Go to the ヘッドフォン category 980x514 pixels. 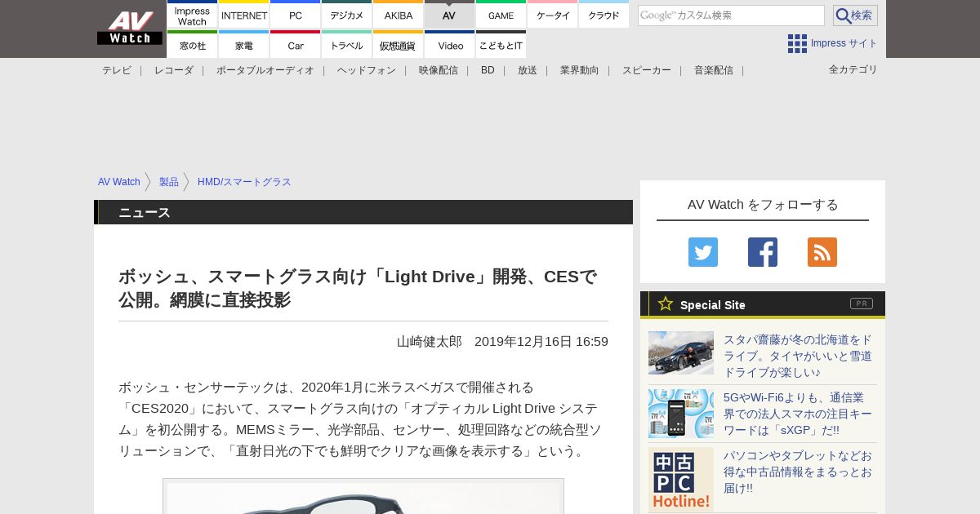point(367,70)
